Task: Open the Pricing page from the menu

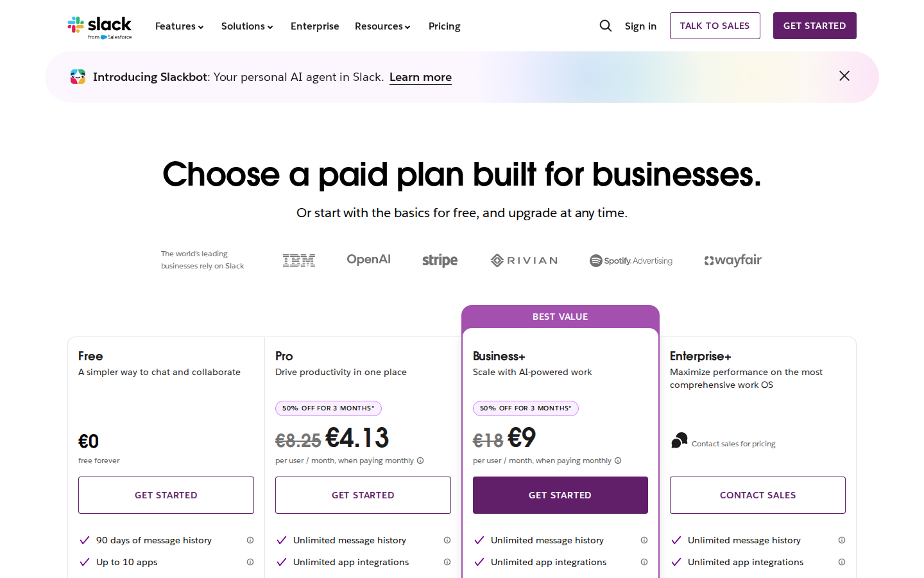Action: point(444,26)
